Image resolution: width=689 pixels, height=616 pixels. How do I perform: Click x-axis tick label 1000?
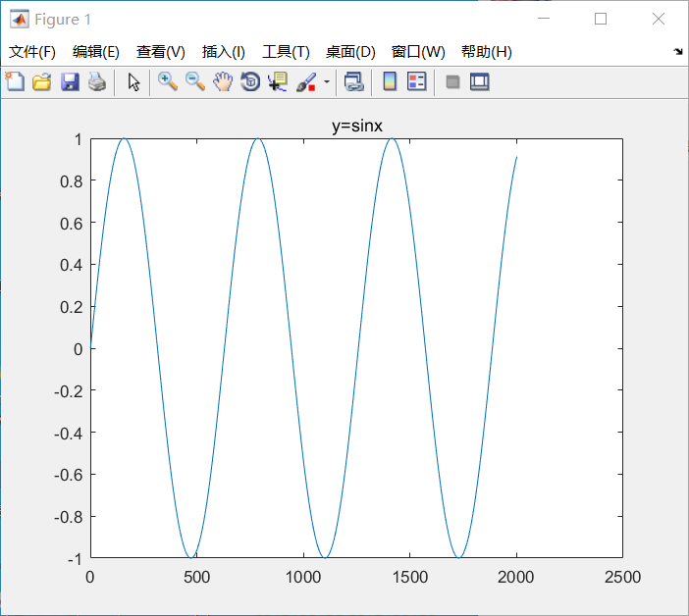[303, 577]
